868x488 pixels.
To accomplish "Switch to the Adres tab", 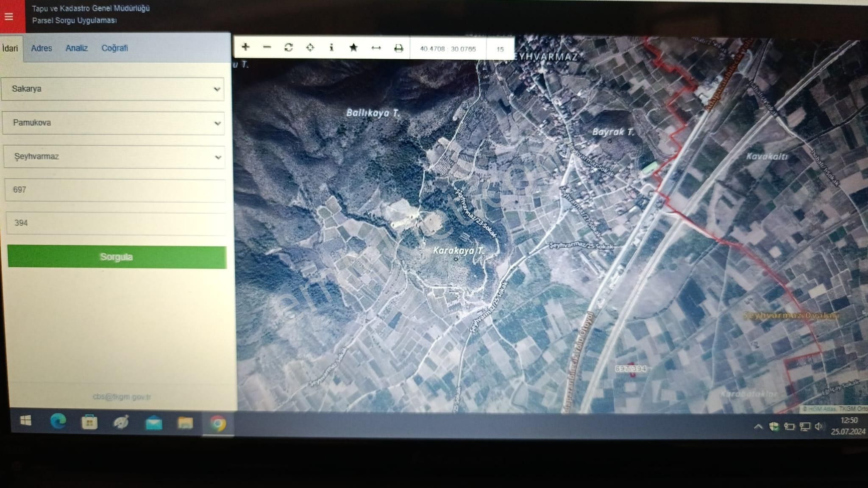I will [x=42, y=48].
